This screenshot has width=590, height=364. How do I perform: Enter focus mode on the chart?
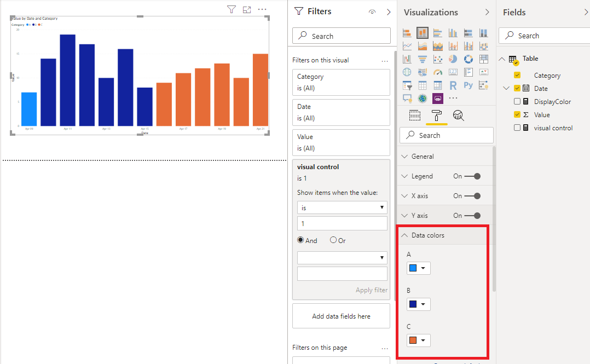pos(247,10)
